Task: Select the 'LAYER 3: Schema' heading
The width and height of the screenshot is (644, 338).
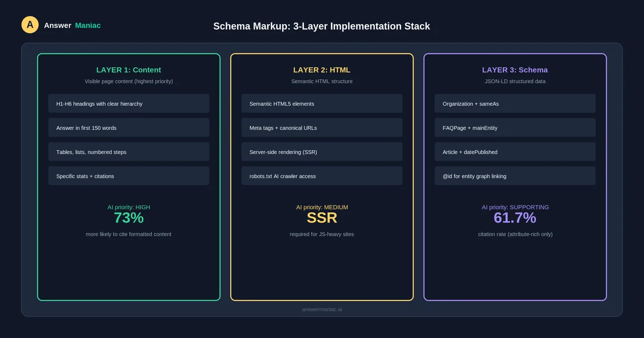Action: click(x=515, y=70)
